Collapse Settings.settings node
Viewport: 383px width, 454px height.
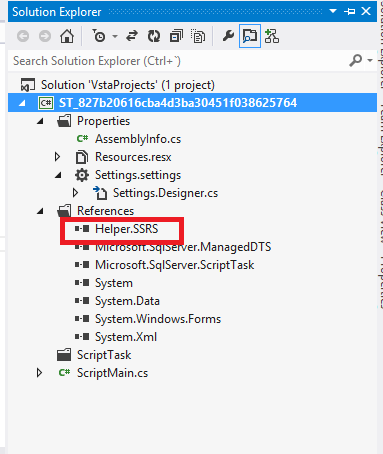click(x=58, y=175)
